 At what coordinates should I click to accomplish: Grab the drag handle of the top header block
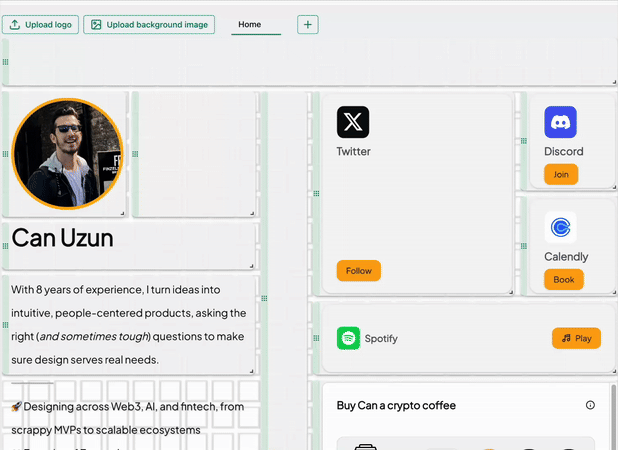(x=5, y=62)
